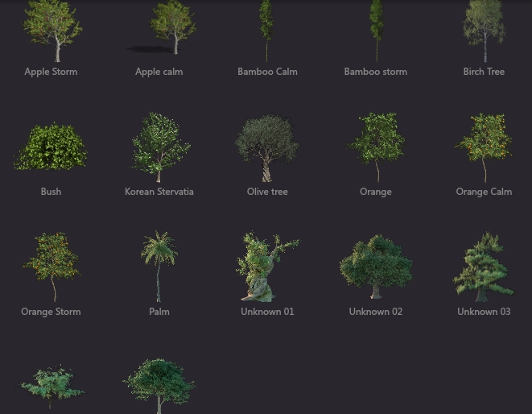Click the Apple calm tree preview
Screen dimensions: 532x414
pyautogui.click(x=171, y=29)
